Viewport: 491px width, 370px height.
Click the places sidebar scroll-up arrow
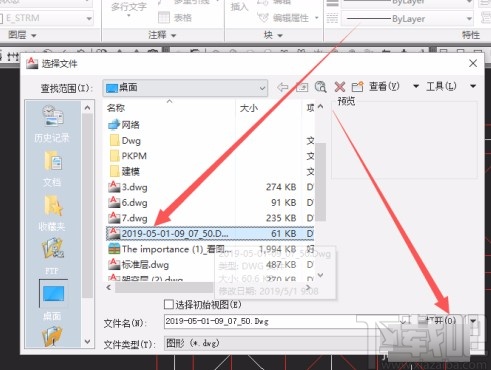[87, 108]
